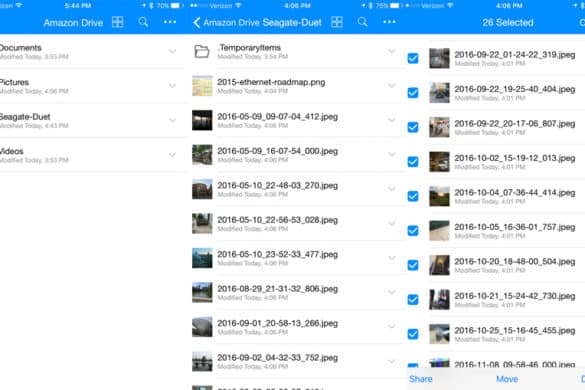Viewport: 585px width, 390px height.
Task: Expand options for .TemporaryItems folder
Action: [x=391, y=51]
